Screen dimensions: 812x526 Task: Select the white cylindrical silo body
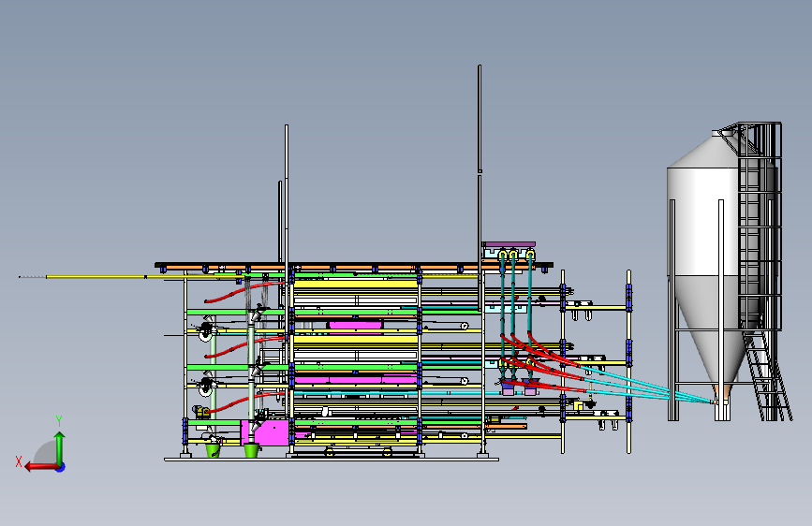(x=702, y=222)
